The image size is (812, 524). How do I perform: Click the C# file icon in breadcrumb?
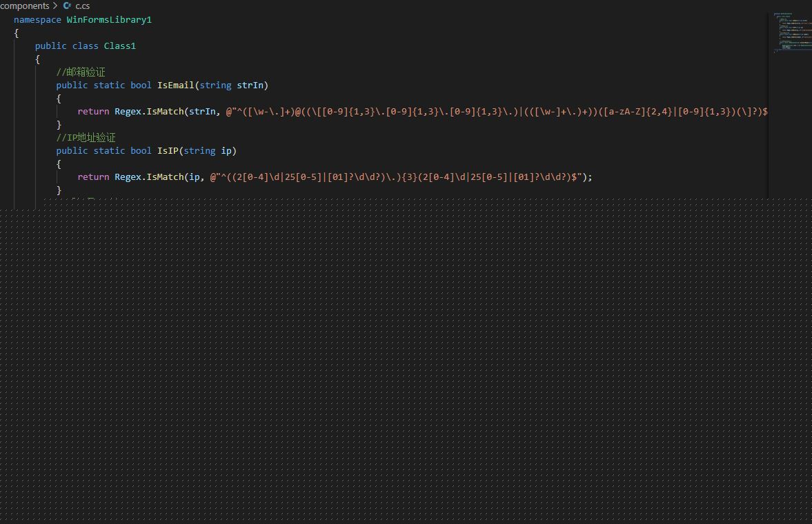(x=68, y=6)
